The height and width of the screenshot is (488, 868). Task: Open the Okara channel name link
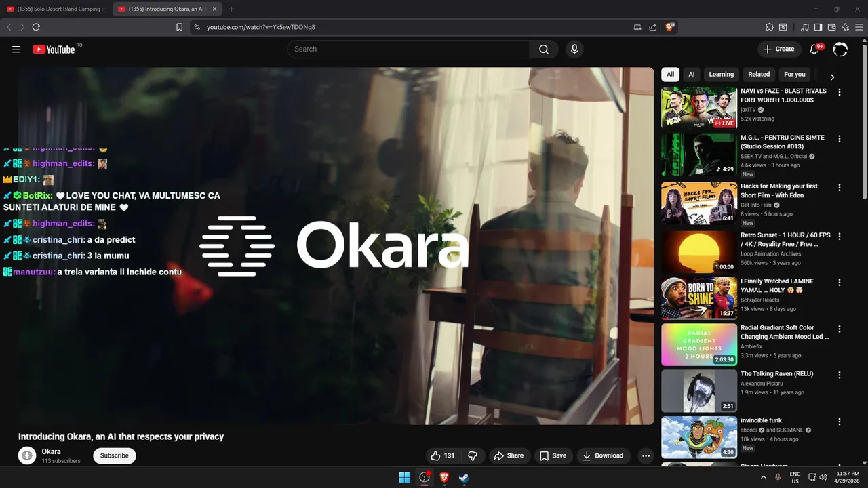[51, 451]
